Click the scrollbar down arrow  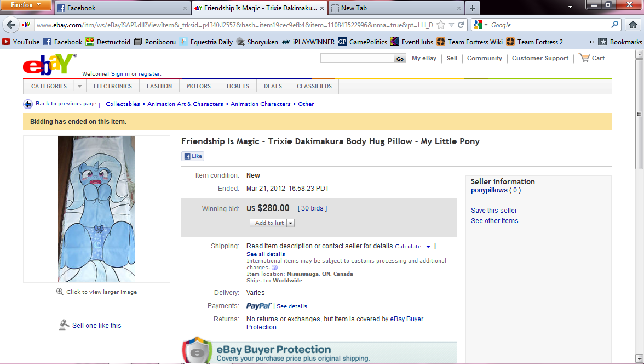pyautogui.click(x=639, y=358)
